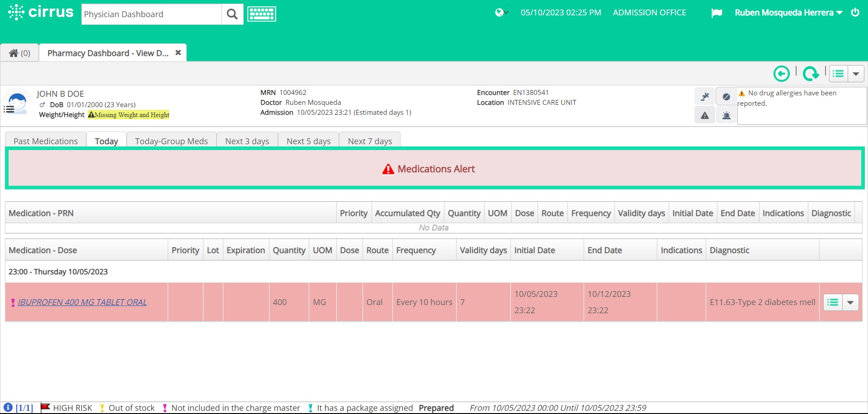
Task: Open the green list view icon
Action: click(x=839, y=73)
